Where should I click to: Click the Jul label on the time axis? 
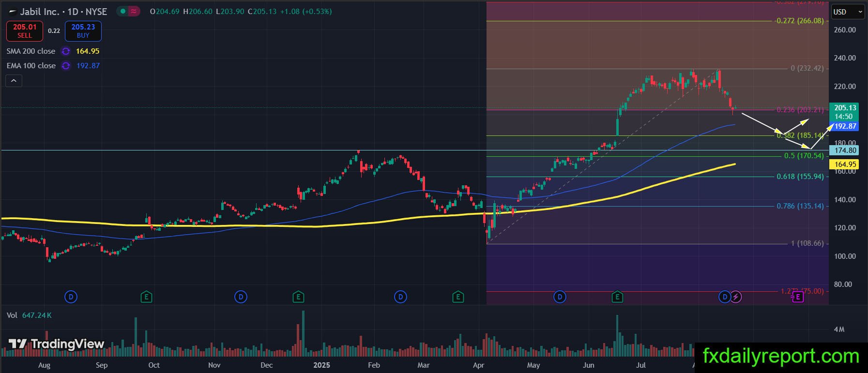[640, 365]
